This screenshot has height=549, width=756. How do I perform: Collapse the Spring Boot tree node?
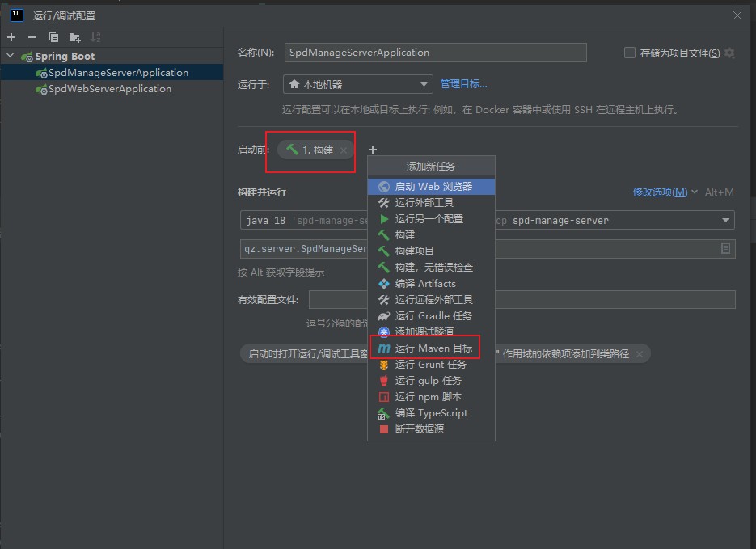click(11, 56)
